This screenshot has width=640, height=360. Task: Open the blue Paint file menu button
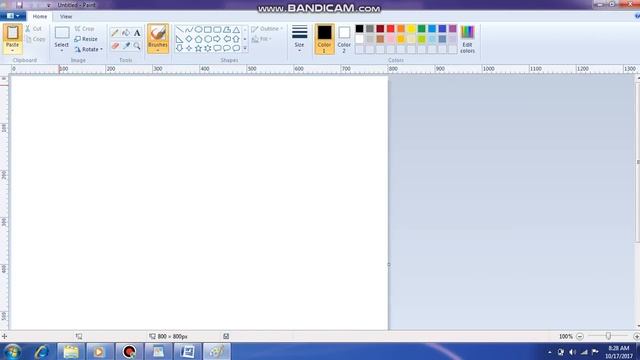click(x=13, y=16)
